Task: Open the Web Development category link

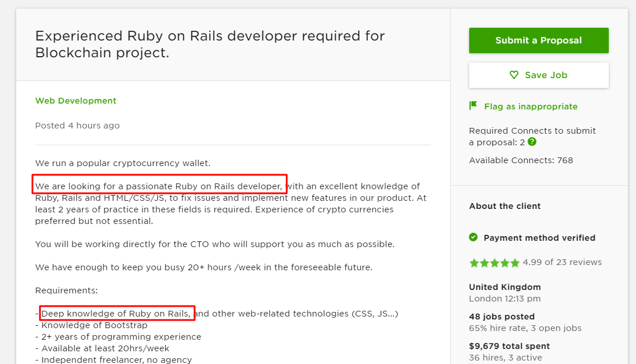Action: tap(76, 101)
